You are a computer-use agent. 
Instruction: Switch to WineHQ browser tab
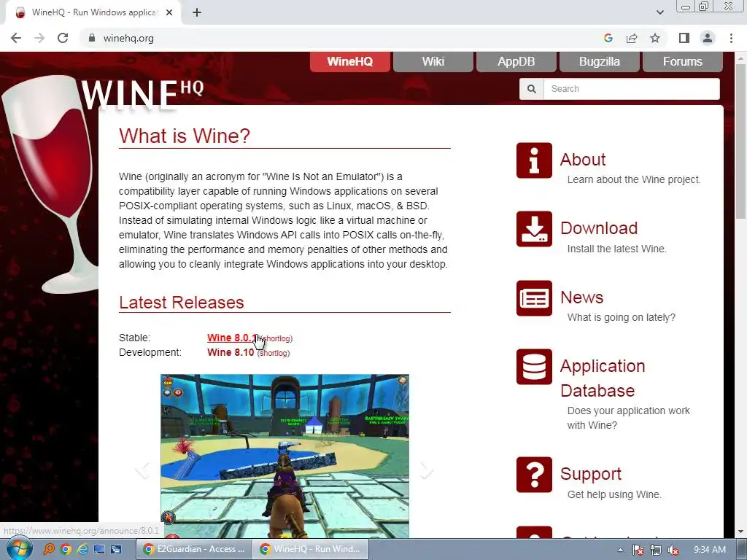(x=93, y=13)
